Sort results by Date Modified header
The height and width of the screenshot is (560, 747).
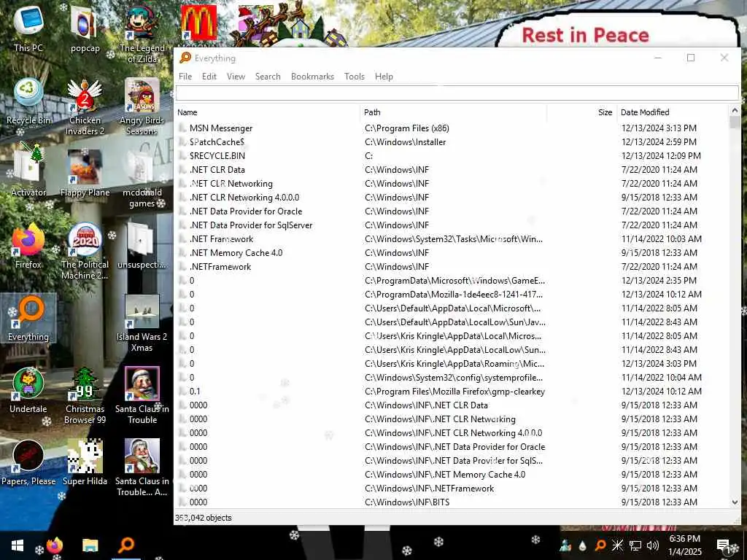tap(673, 112)
